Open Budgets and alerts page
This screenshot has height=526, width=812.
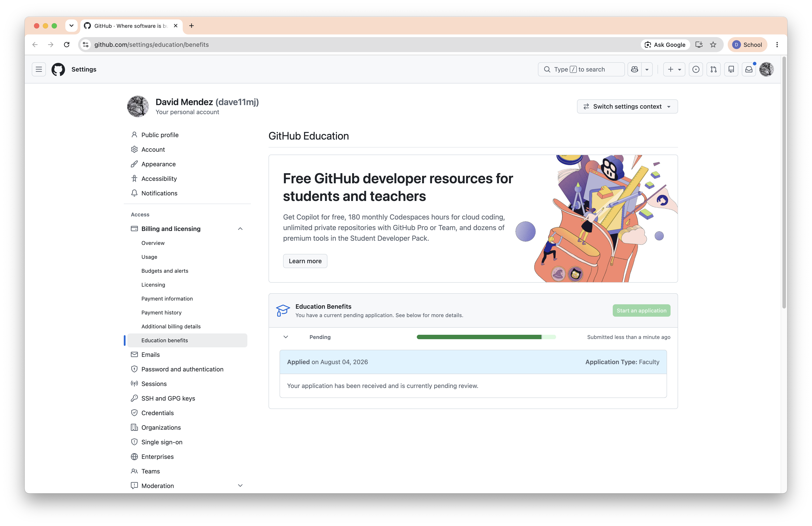point(187,271)
